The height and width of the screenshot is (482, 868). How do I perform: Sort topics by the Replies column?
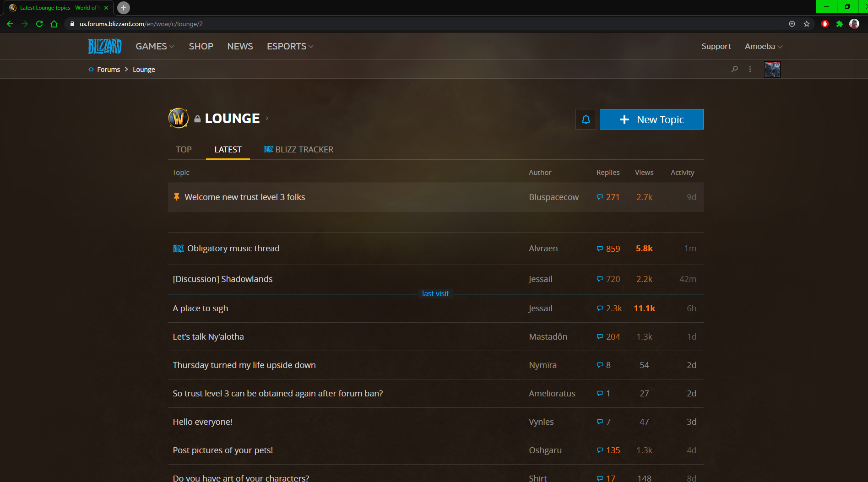608,173
